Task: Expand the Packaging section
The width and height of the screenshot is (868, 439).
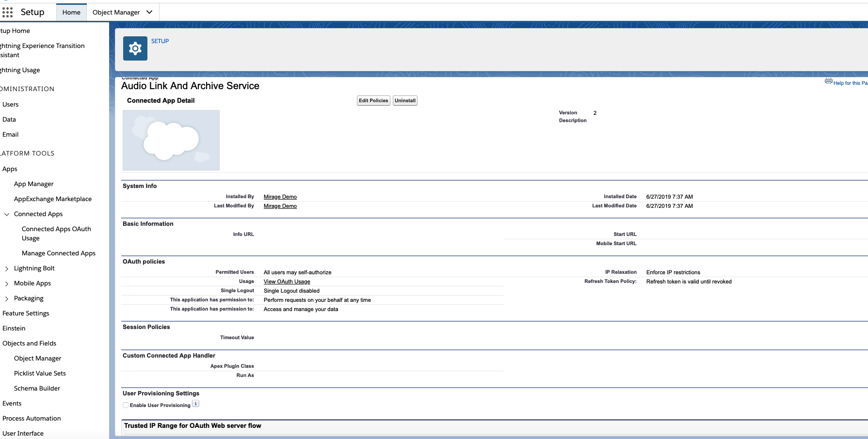Action: pyautogui.click(x=7, y=298)
